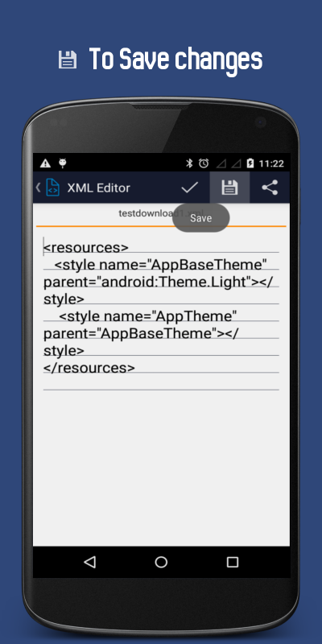This screenshot has height=644, width=322.
Task: Tap the testdownload1.xml file name
Action: [161, 213]
